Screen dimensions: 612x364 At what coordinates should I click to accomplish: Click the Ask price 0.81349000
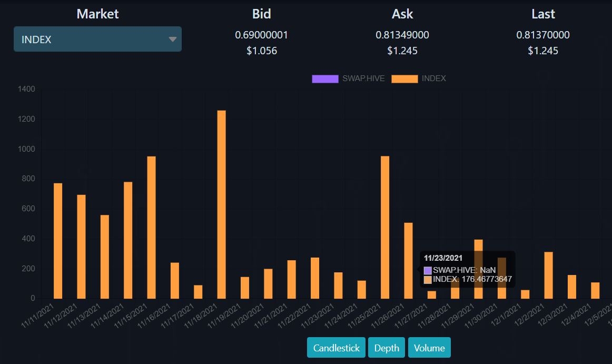[x=402, y=35]
